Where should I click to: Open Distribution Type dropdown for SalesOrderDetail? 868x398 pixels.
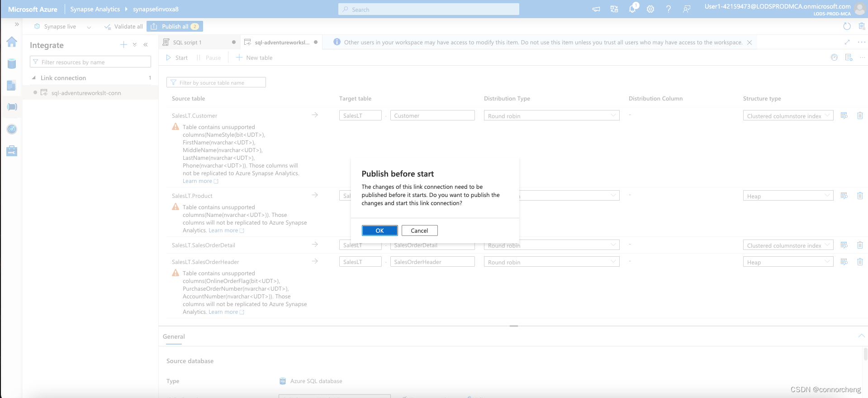click(x=551, y=245)
